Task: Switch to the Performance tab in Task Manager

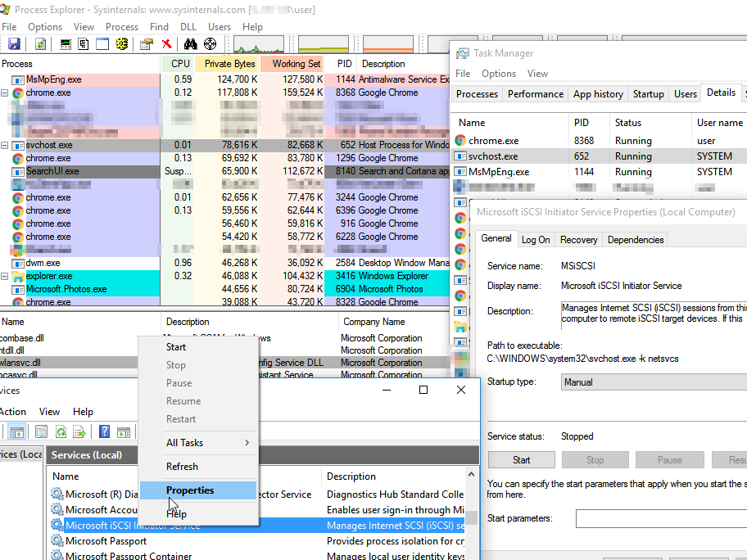Action: pos(536,94)
